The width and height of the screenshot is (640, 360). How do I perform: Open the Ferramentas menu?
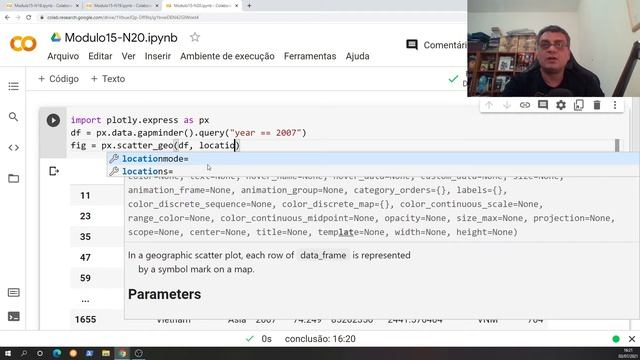point(310,56)
